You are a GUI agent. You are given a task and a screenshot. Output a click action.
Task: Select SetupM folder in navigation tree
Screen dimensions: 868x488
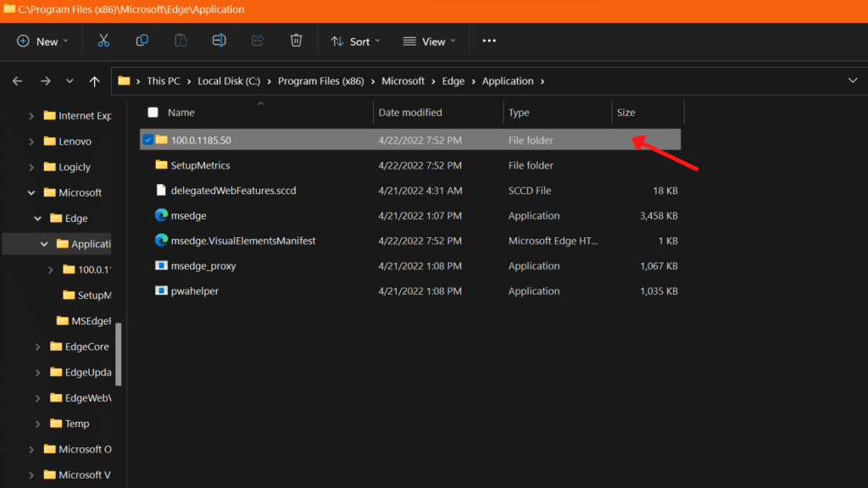pyautogui.click(x=87, y=295)
